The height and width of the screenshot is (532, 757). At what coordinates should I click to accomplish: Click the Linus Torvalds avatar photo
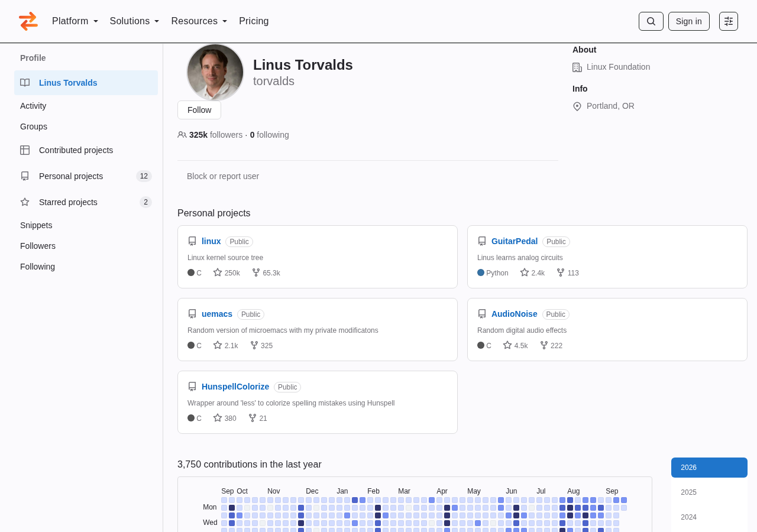215,72
